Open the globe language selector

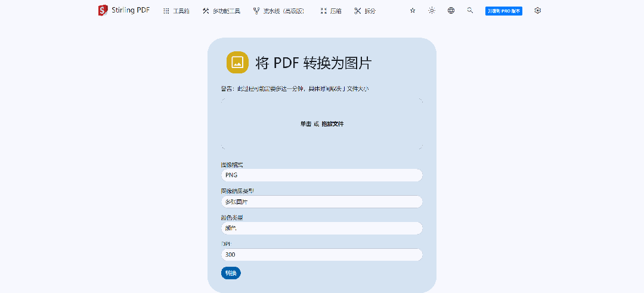(x=451, y=11)
